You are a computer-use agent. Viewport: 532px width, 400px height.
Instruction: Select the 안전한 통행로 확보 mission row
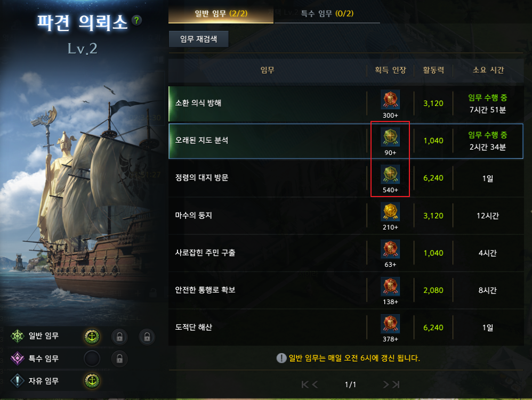[x=346, y=290]
